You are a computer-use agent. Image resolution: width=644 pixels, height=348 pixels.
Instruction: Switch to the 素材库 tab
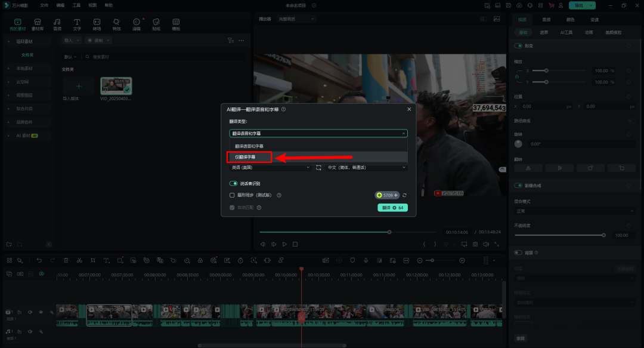38,24
